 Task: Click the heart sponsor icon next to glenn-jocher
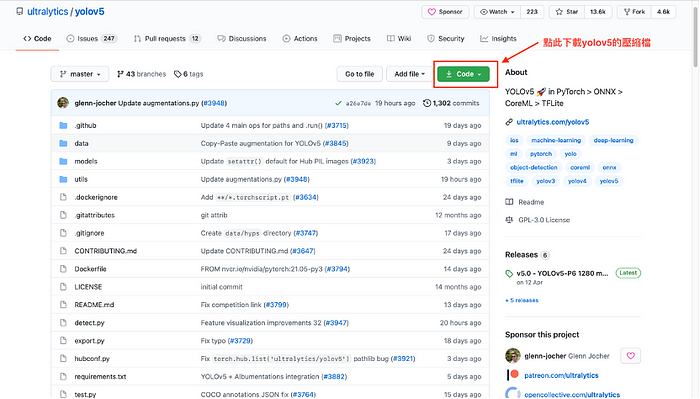(630, 356)
